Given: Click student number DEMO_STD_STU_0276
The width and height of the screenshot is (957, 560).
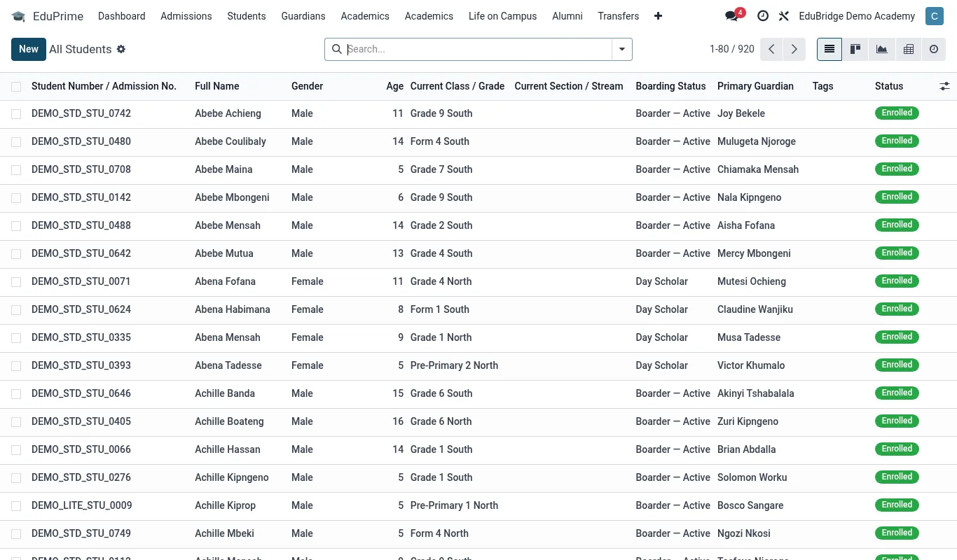Looking at the screenshot, I should click(81, 477).
